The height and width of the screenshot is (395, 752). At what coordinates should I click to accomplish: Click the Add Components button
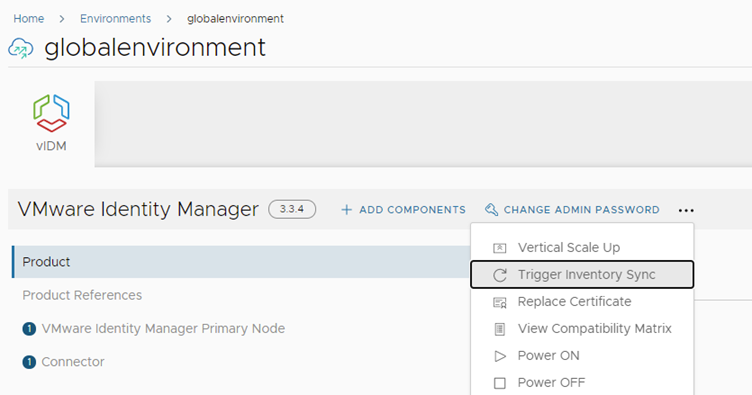[x=403, y=210]
